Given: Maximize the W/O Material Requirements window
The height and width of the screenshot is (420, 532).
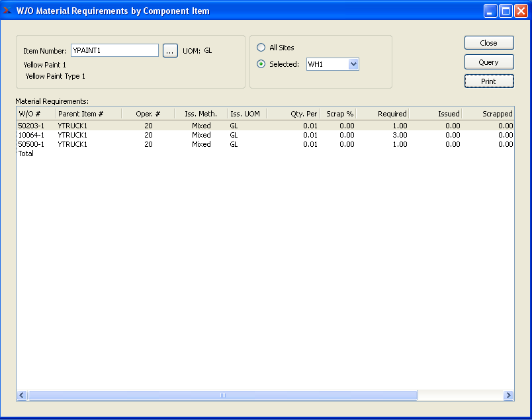Looking at the screenshot, I should point(506,11).
